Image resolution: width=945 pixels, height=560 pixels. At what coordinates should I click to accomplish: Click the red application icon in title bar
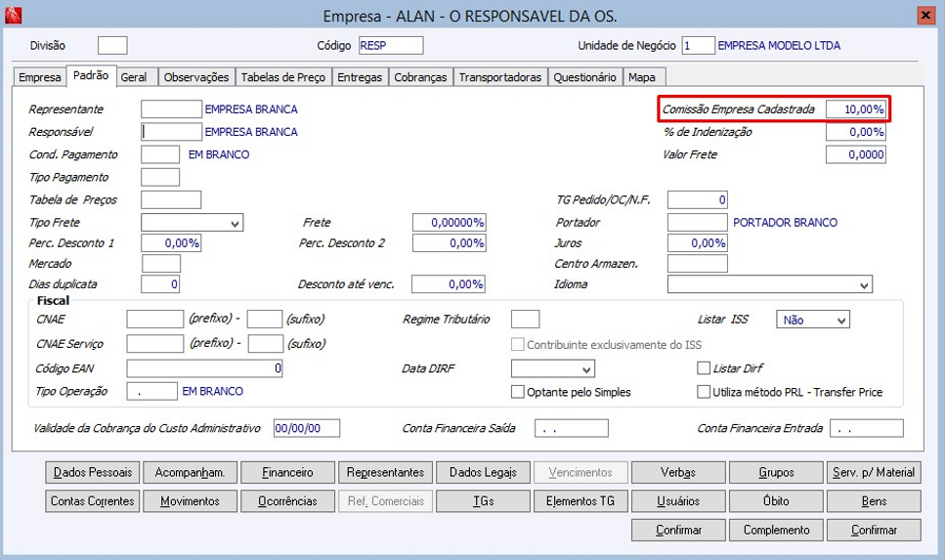pyautogui.click(x=13, y=15)
